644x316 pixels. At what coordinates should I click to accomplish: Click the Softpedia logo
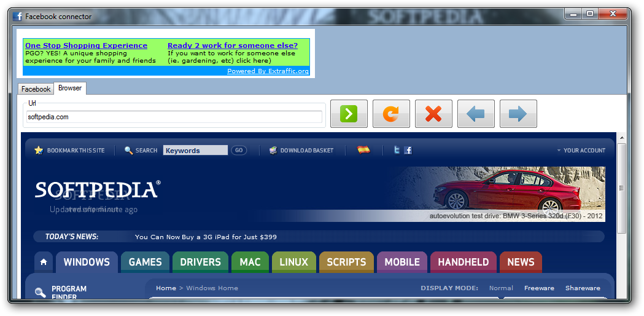pyautogui.click(x=98, y=190)
